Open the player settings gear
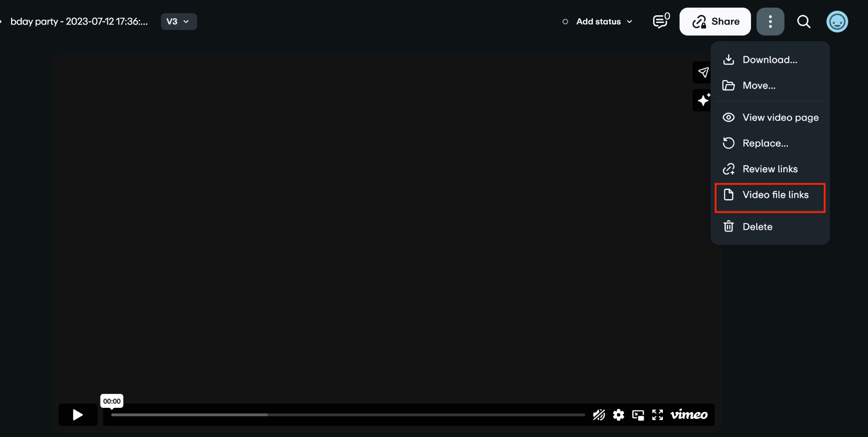 pos(618,415)
